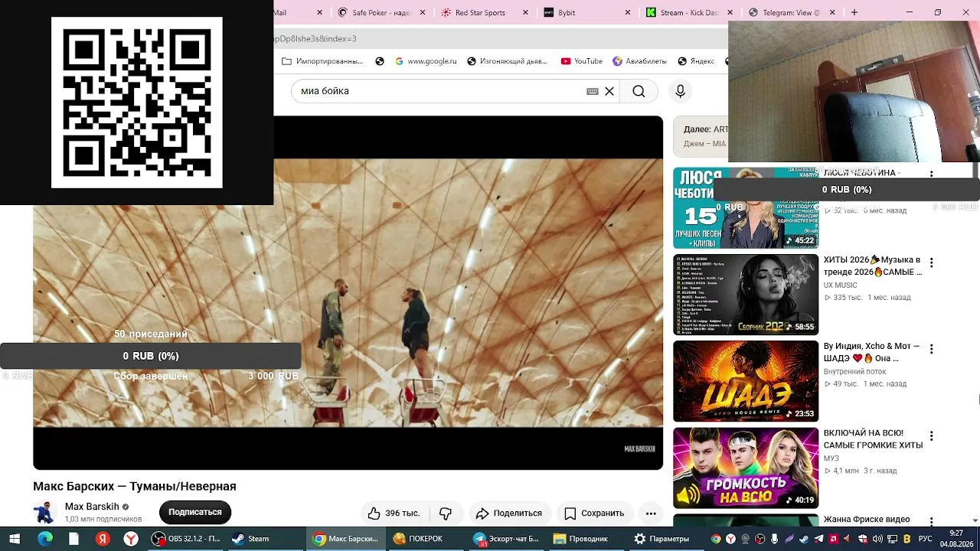
Task: Click the Поделиться share button
Action: coord(508,513)
